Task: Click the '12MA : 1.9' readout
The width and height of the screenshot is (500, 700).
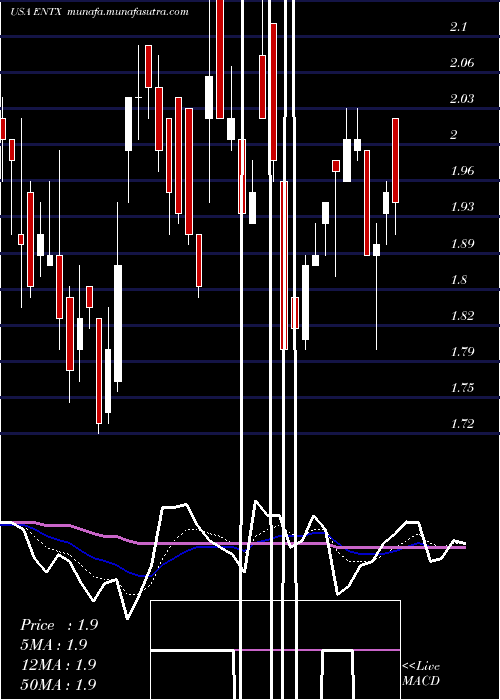Action: click(x=59, y=664)
